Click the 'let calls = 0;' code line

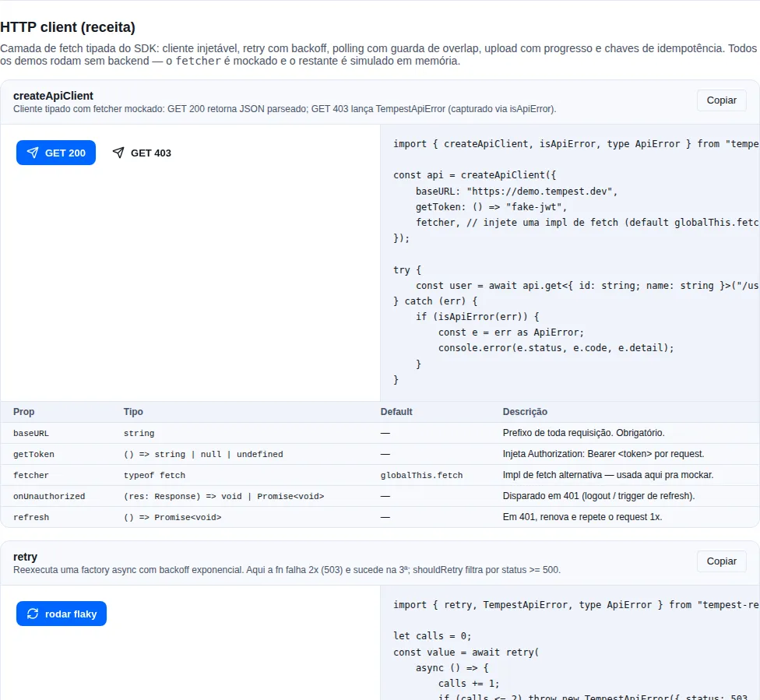[432, 636]
